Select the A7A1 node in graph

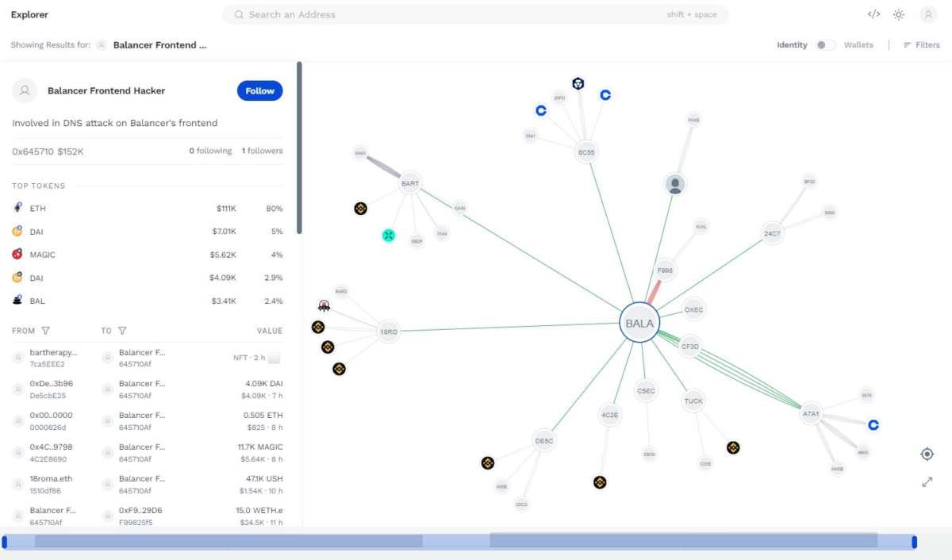(811, 413)
